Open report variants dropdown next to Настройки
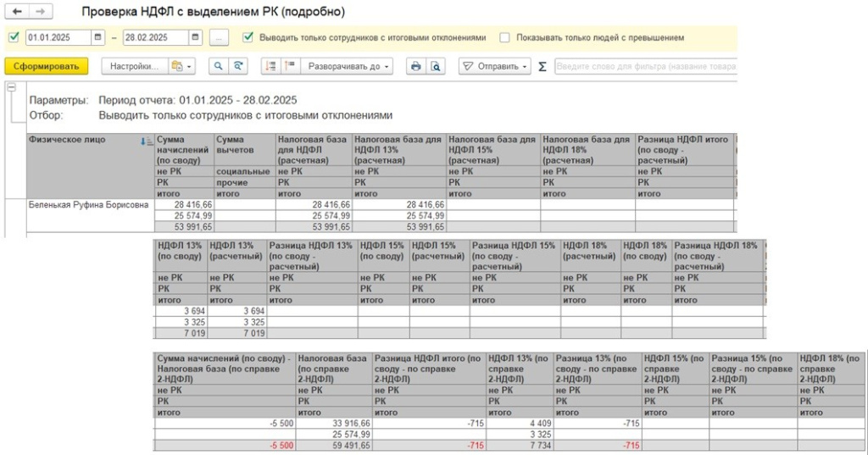Screen dimensions: 868x455 coord(181,66)
